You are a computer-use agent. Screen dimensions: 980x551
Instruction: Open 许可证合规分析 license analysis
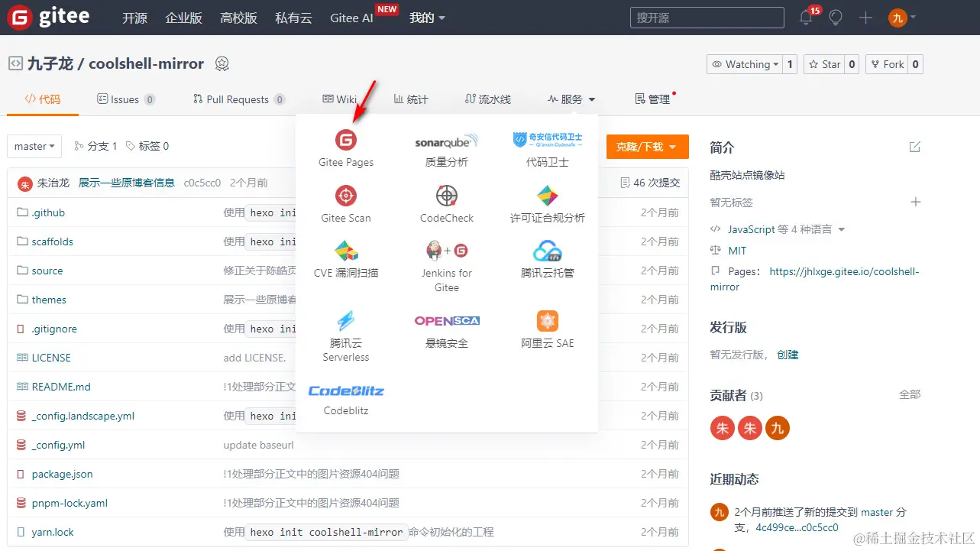548,204
